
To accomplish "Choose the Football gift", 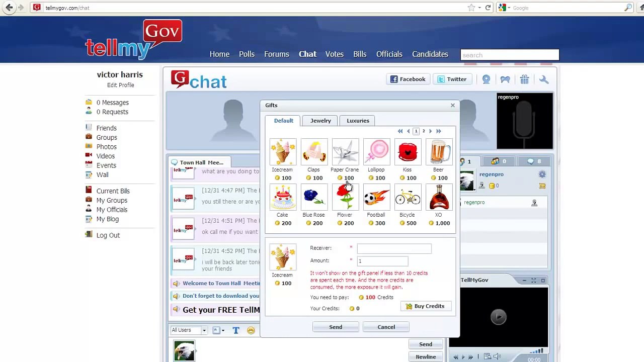I will coord(376,198).
